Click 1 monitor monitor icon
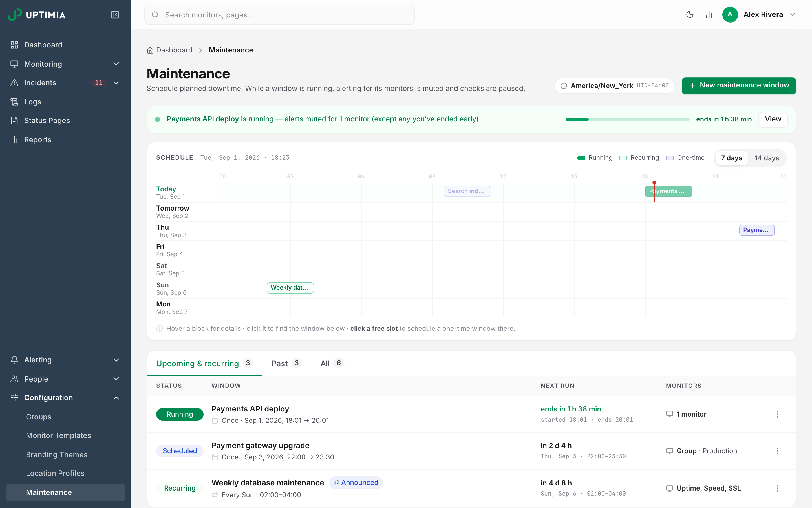Viewport: 812px width, 508px height. point(669,414)
